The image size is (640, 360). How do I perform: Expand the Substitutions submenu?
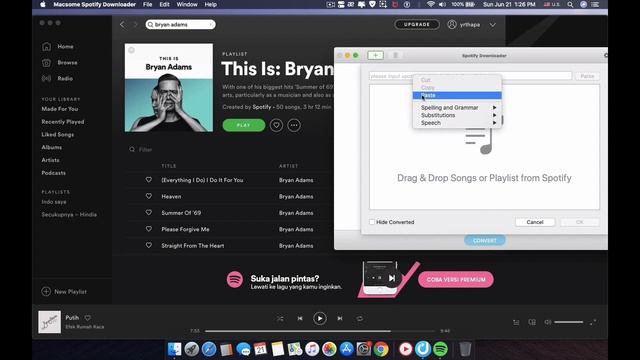(457, 115)
